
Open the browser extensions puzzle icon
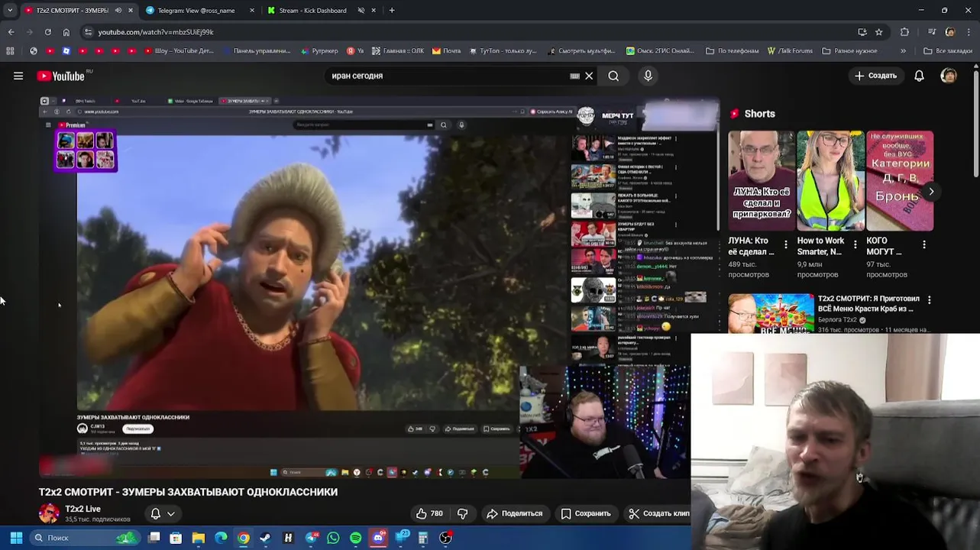click(x=905, y=32)
